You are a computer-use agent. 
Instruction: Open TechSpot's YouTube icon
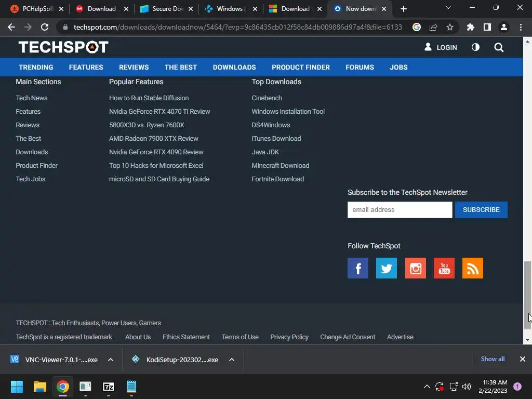pos(444,268)
